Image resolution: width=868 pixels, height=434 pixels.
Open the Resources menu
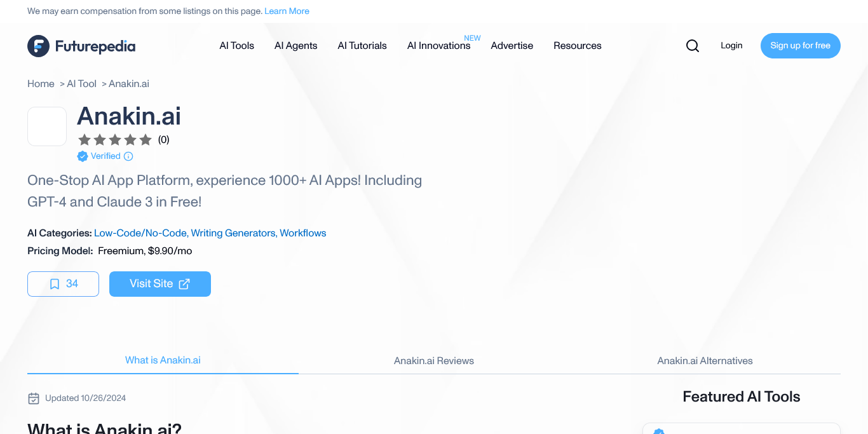(578, 46)
